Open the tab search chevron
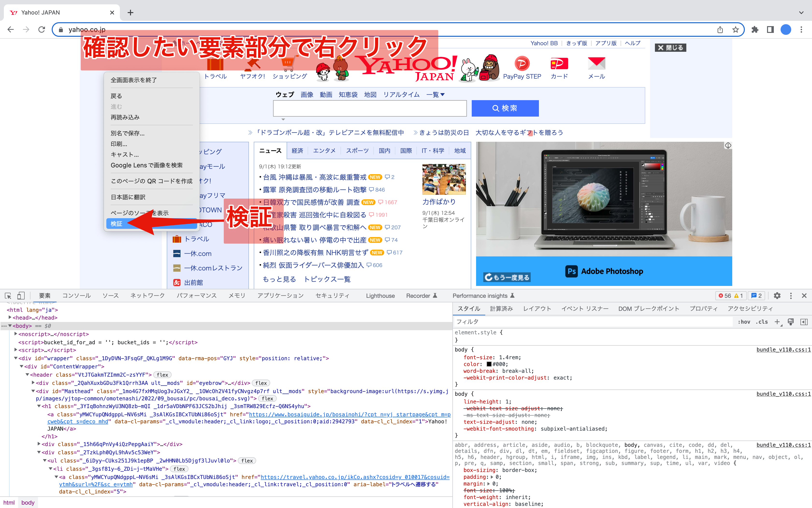The width and height of the screenshot is (812, 508). tap(801, 12)
